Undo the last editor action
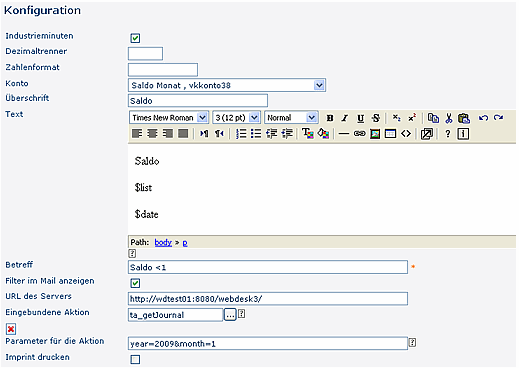 483,118
